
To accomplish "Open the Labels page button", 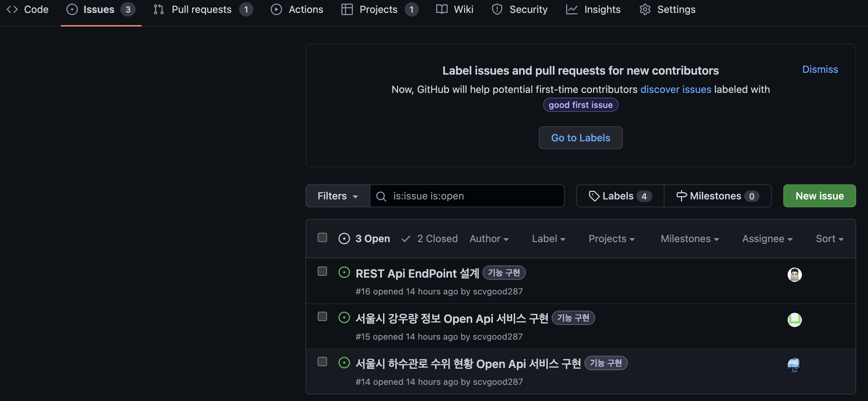I will coord(620,196).
